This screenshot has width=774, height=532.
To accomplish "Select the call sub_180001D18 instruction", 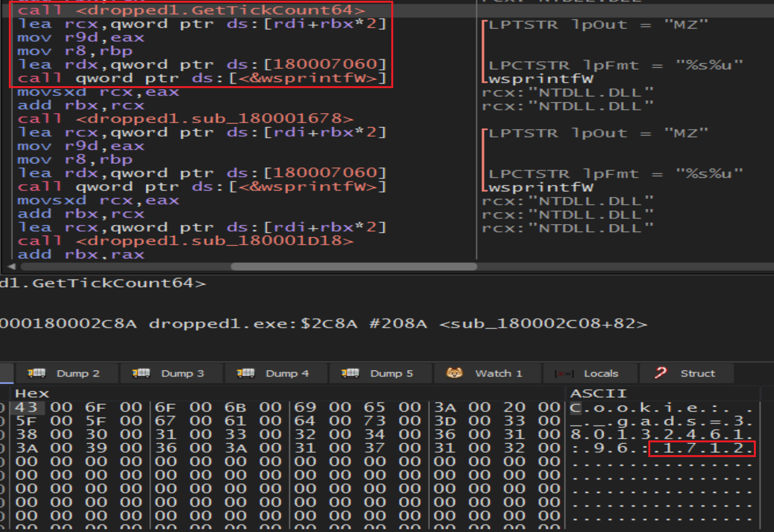I will (x=186, y=241).
